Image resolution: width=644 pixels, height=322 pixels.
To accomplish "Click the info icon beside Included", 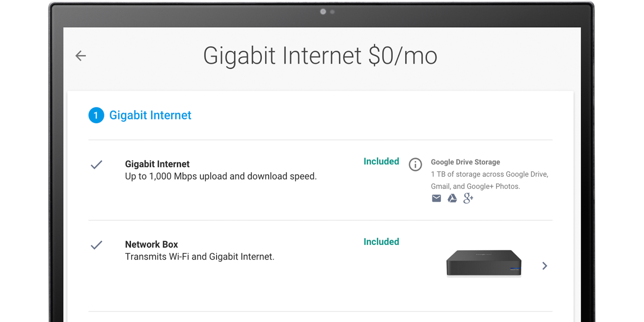I will click(x=415, y=164).
